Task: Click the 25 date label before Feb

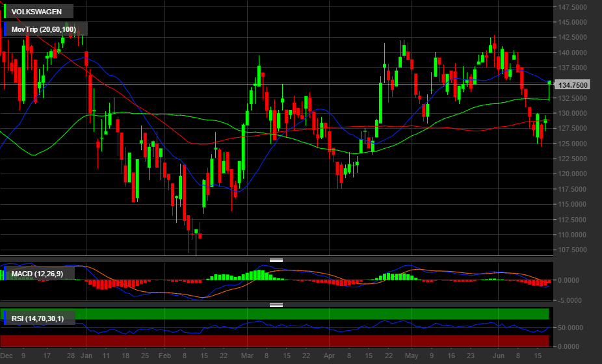Action: (x=145, y=356)
